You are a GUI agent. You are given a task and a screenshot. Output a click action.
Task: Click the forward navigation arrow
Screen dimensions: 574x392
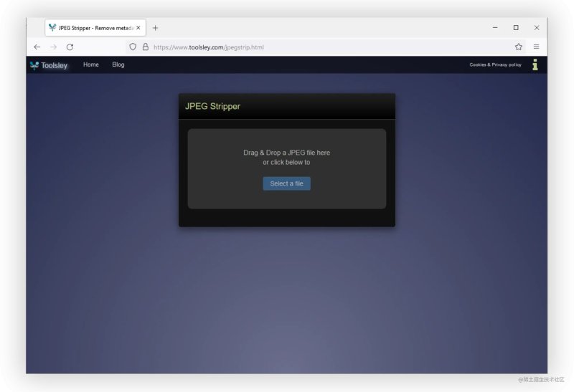click(x=53, y=47)
